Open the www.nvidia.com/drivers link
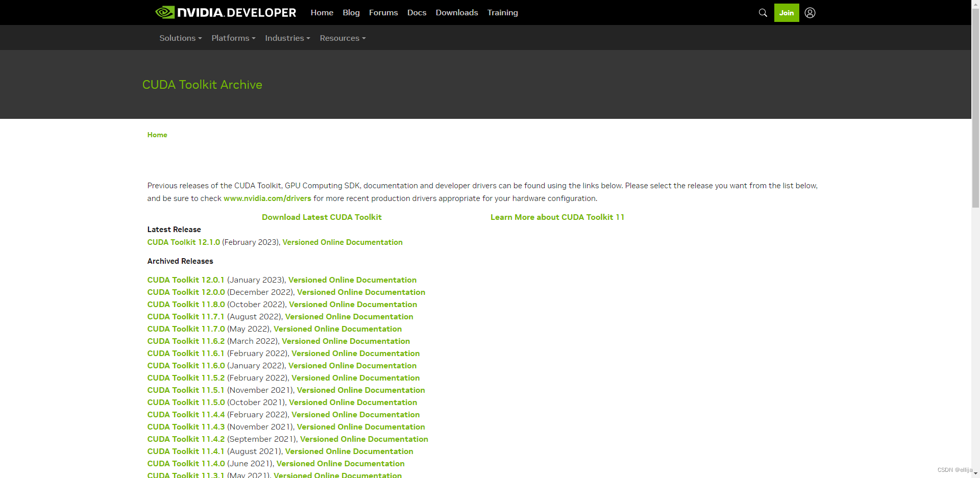 [x=267, y=198]
